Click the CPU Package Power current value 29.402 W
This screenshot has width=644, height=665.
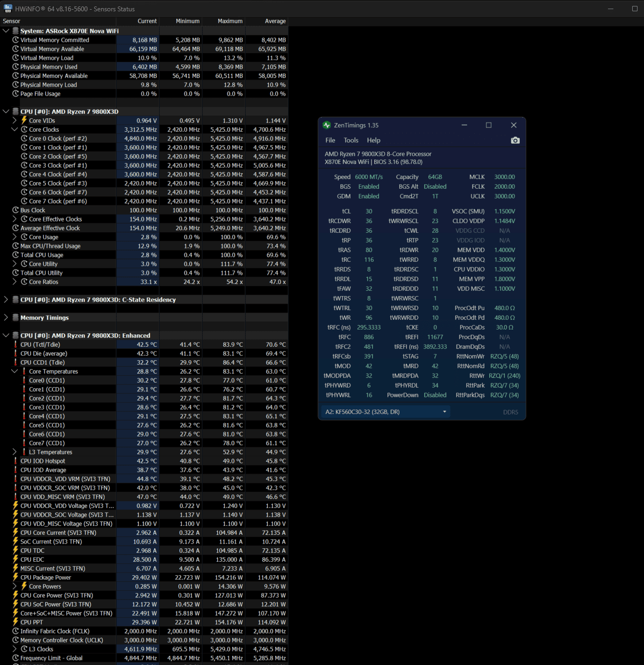[144, 577]
